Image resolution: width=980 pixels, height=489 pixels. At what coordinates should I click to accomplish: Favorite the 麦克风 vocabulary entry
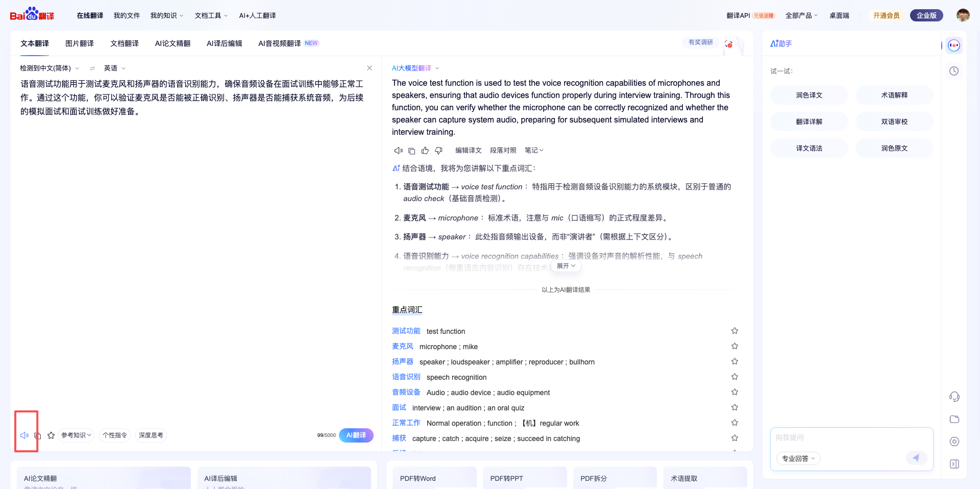pyautogui.click(x=734, y=346)
